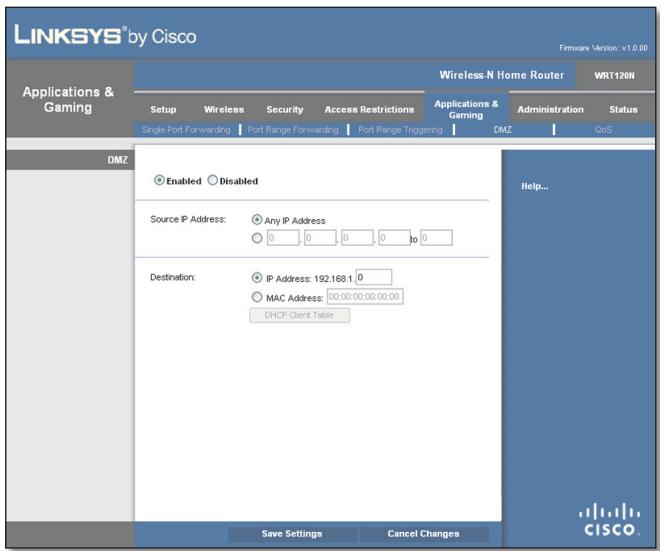Open the Access Restrictions tab
The height and width of the screenshot is (551, 660).
tap(369, 109)
